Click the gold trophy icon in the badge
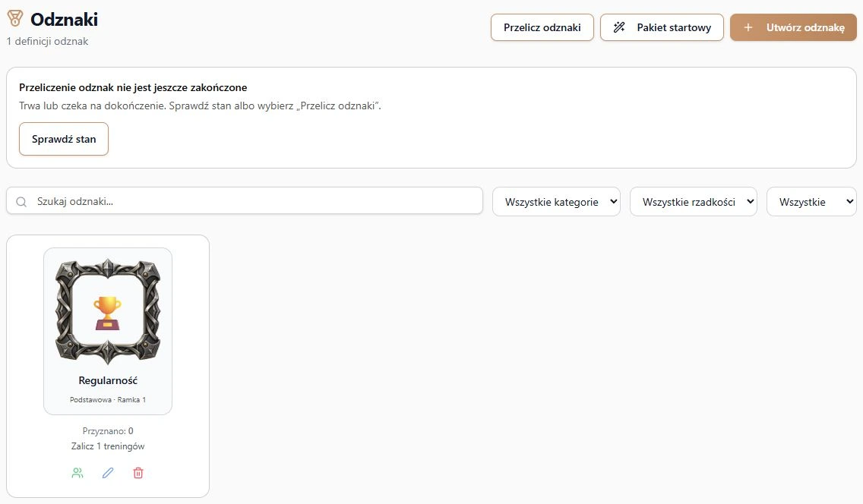863x504 pixels. (x=107, y=313)
